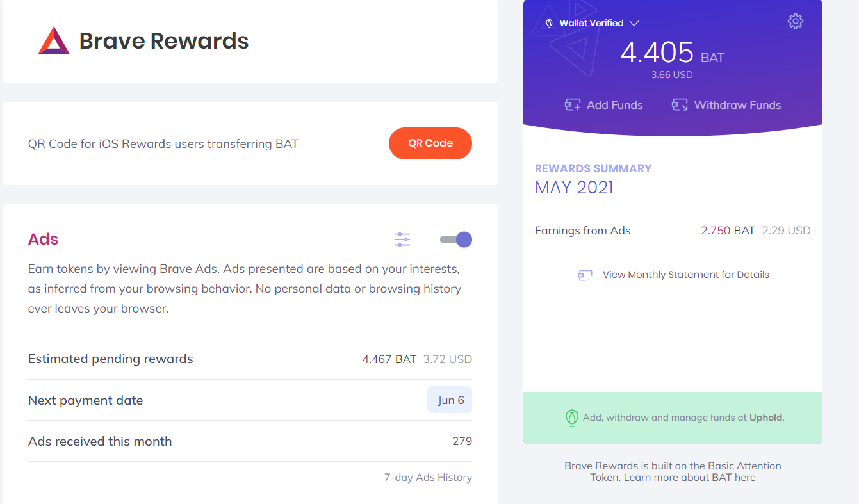Viewport: 859px width, 504px height.
Task: Click the green Uphold logo icon
Action: pos(572,418)
